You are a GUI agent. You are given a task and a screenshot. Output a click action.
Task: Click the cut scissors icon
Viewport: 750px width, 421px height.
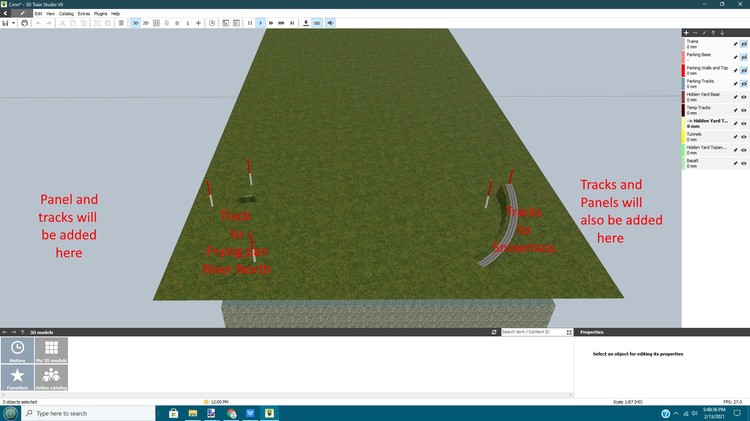click(x=62, y=23)
